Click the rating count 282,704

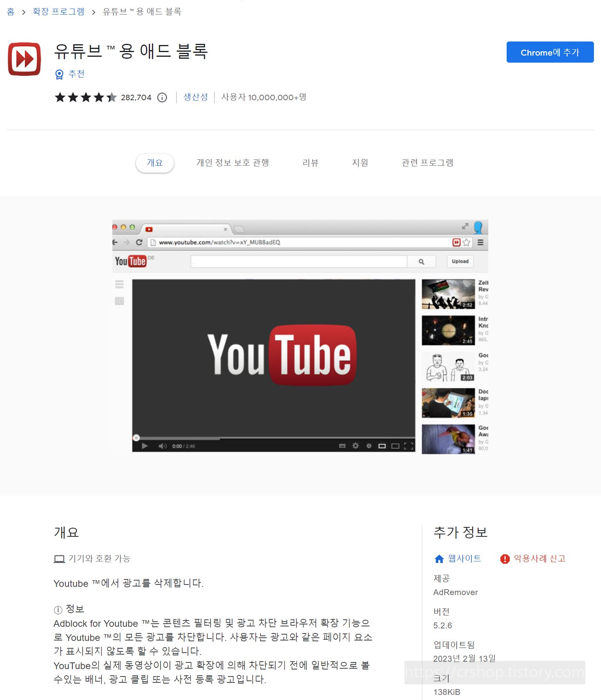pyautogui.click(x=136, y=97)
